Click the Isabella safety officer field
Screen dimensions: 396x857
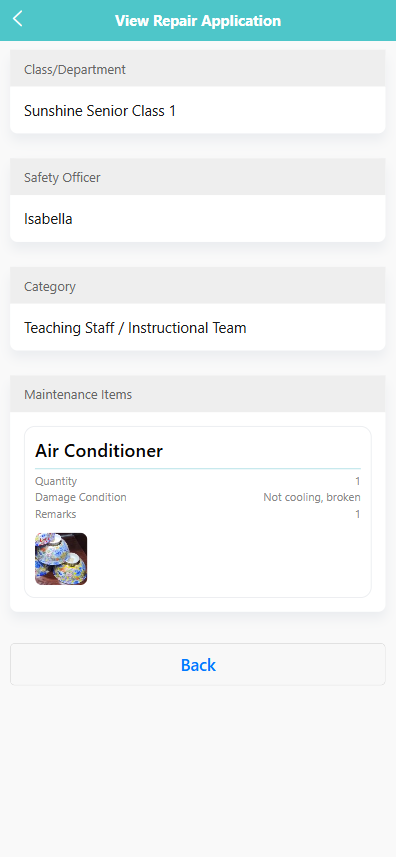[x=198, y=219]
